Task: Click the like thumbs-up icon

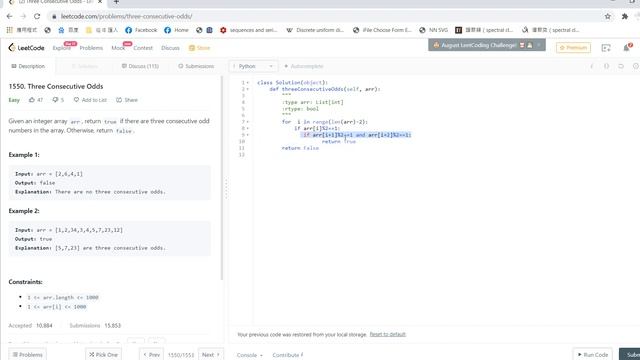Action: point(32,100)
